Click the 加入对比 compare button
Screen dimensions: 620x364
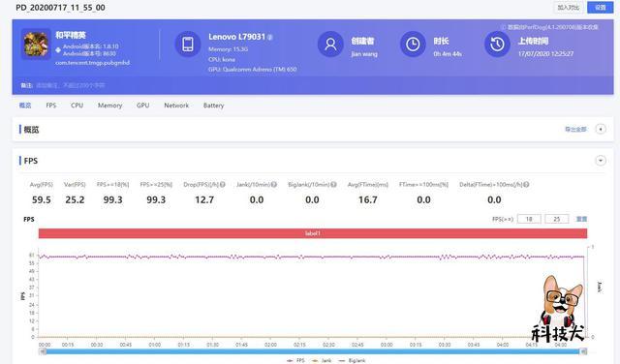[569, 8]
